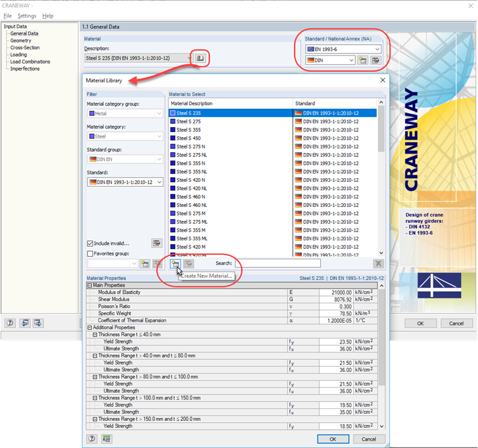Viewport: 478px width, 448px height.
Task: Close the Material Library dialog
Action: [x=382, y=80]
